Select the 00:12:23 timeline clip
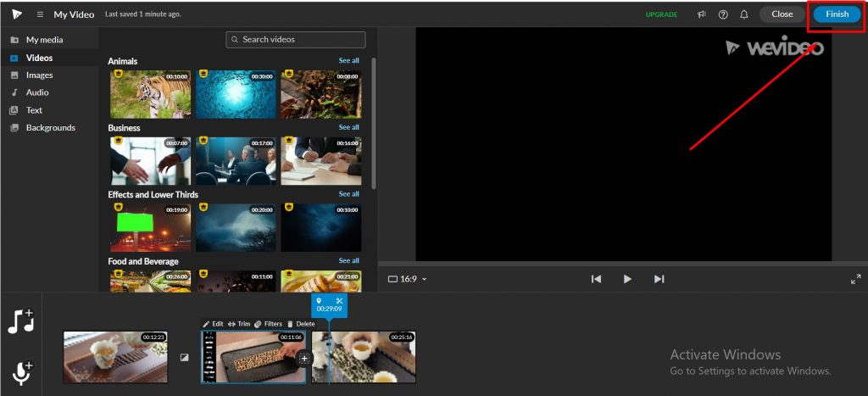The image size is (868, 396). click(115, 357)
